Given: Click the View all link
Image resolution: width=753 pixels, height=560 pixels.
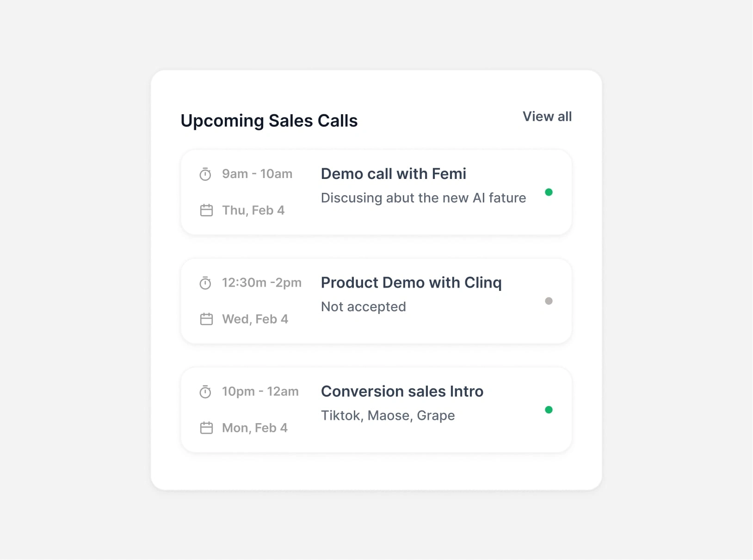Looking at the screenshot, I should click(547, 117).
